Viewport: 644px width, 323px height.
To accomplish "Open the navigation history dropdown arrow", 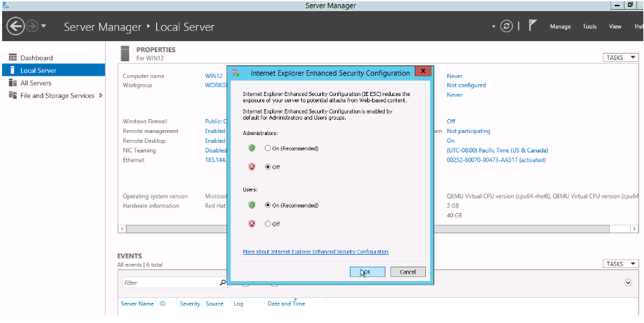I will click(x=43, y=26).
